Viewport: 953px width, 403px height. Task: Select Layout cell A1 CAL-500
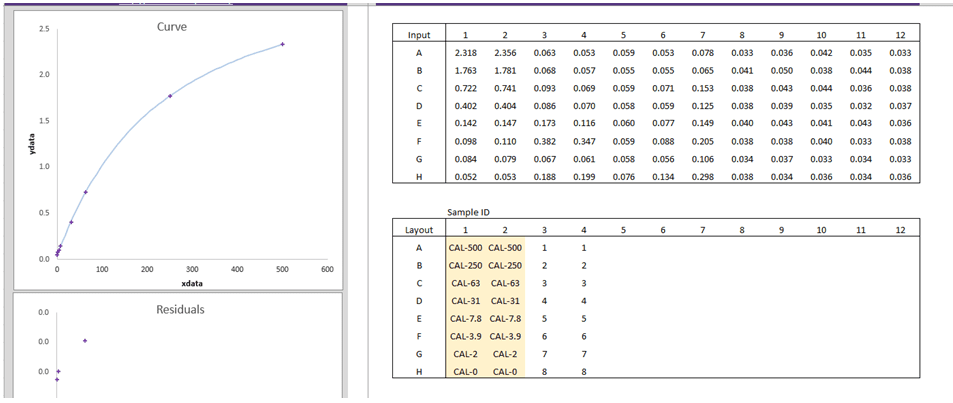465,247
